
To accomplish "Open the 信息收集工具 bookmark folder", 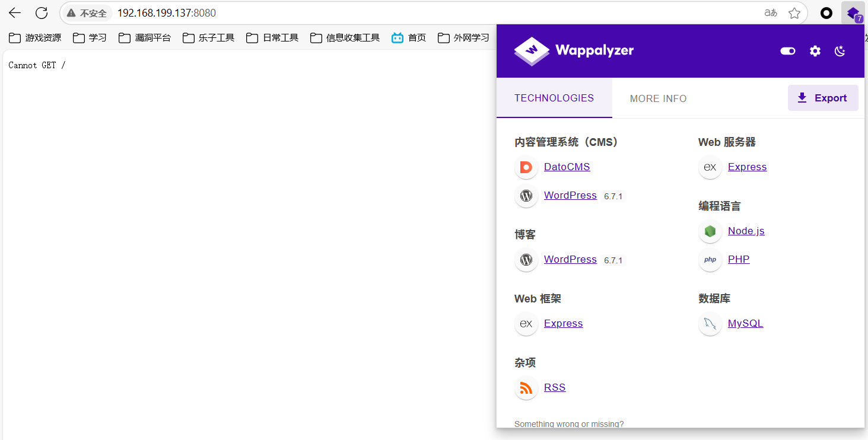I will (x=345, y=38).
